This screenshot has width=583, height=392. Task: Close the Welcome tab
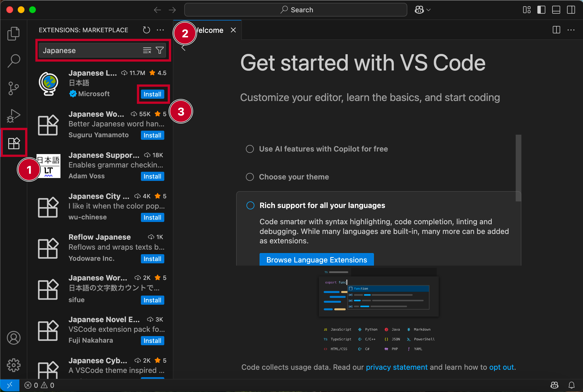[233, 30]
